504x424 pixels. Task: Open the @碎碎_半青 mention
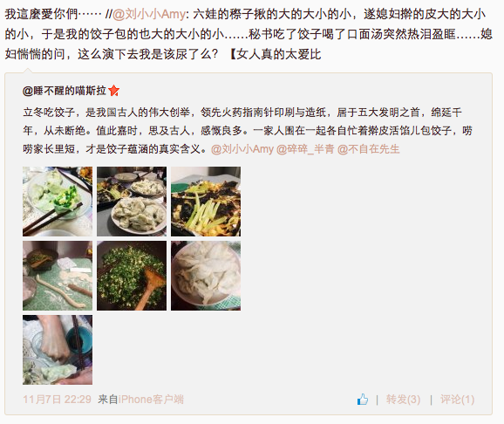tap(305, 149)
